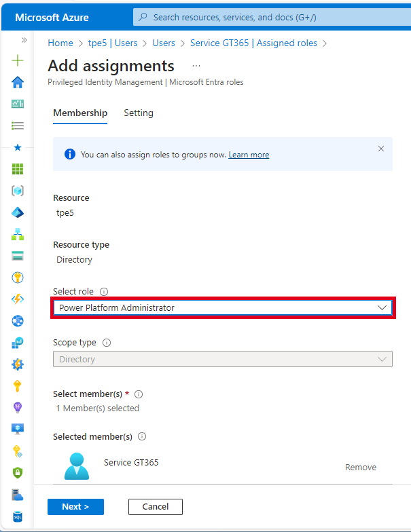Image resolution: width=411 pixels, height=532 pixels.
Task: Switch to the Setting tab
Action: click(x=139, y=113)
